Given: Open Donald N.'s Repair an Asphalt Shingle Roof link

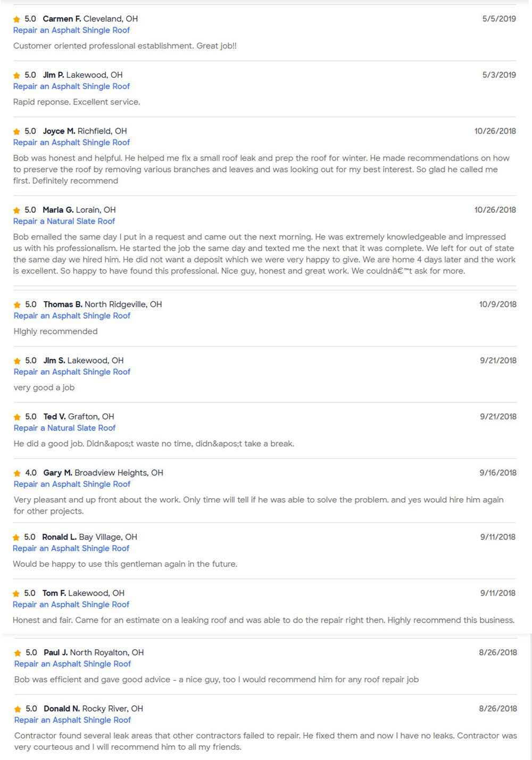Looking at the screenshot, I should (x=72, y=720).
